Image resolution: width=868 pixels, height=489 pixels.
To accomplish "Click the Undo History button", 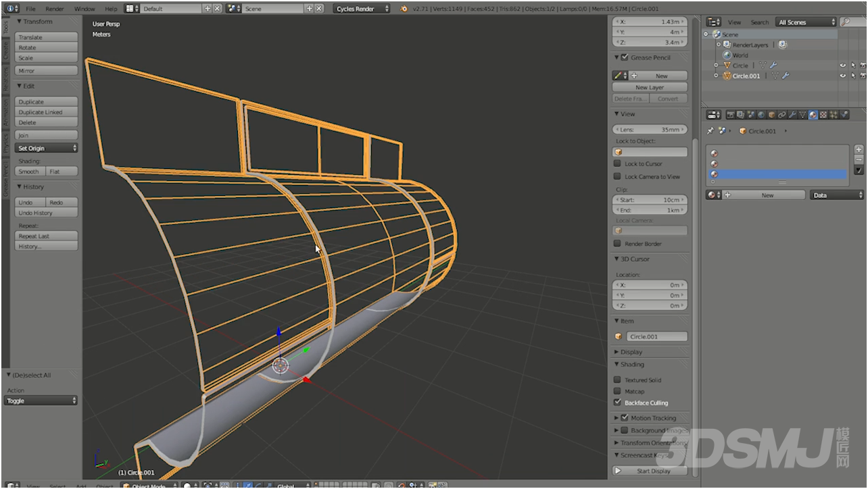I will click(47, 213).
